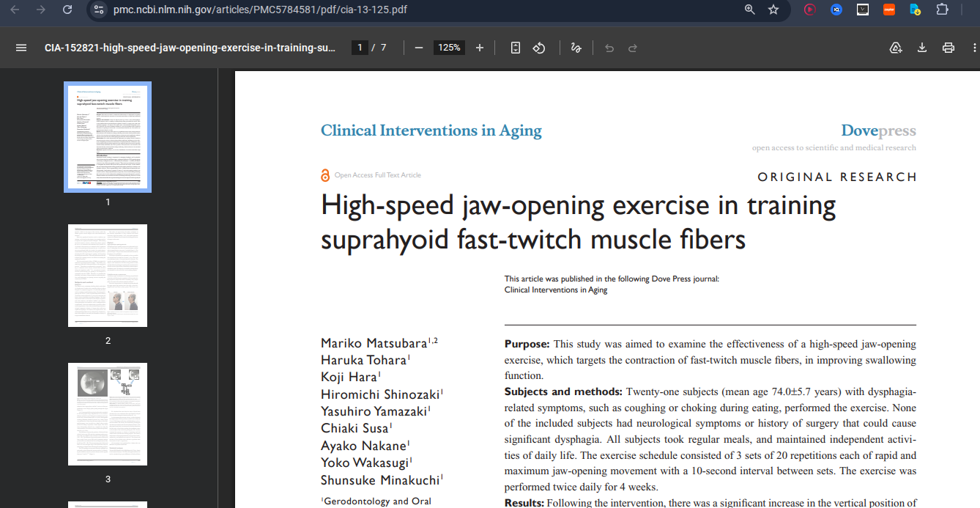Screen dimensions: 980x508
Task: Click the total page count 7
Action: click(383, 48)
